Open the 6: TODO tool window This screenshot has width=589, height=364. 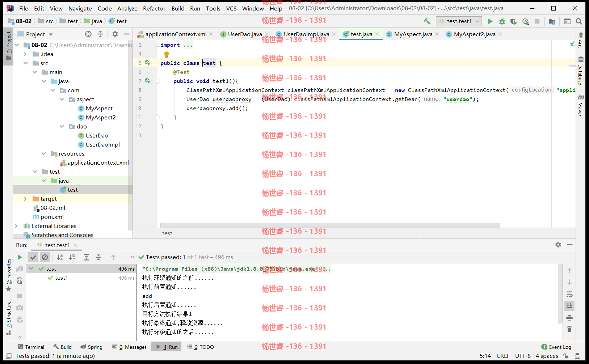[x=201, y=347]
